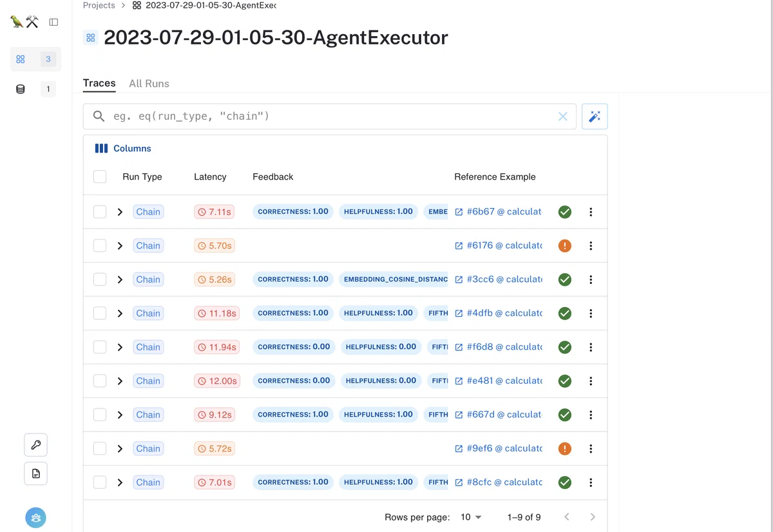Screen dimensions: 773x532
Task: Clear the search filter X icon
Action: [562, 117]
